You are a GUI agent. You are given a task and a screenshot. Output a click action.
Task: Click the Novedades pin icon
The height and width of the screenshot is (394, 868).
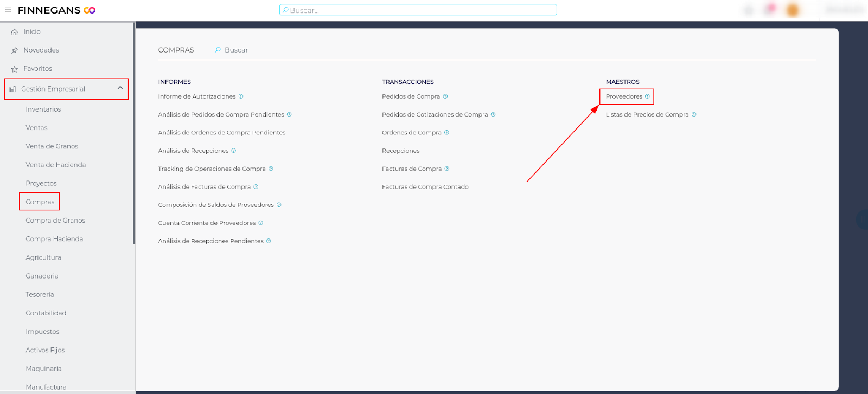[x=15, y=50]
